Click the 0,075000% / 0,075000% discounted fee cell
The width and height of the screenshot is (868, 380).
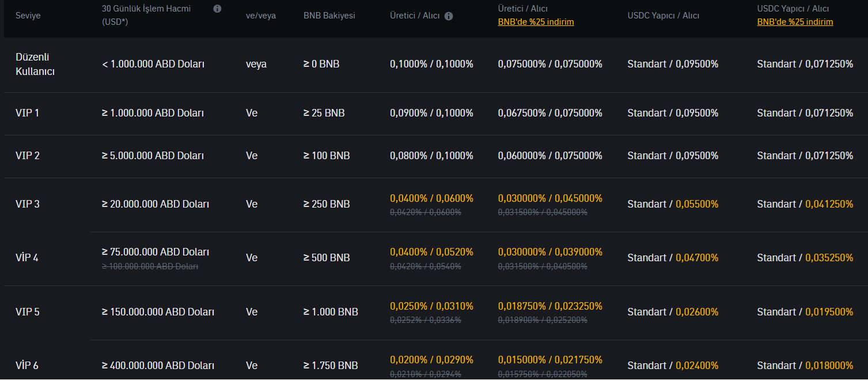(550, 64)
